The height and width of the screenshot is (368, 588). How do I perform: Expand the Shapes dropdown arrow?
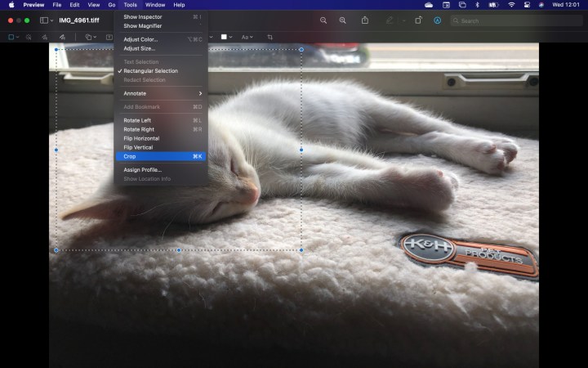[x=95, y=37]
